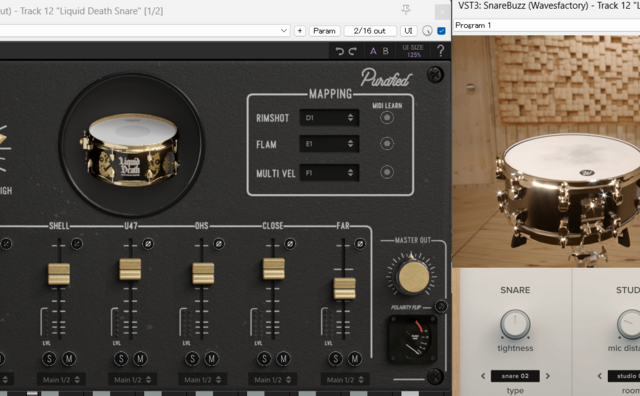The image size is (640, 396).
Task: Mute the U47 channel
Action: (140, 359)
